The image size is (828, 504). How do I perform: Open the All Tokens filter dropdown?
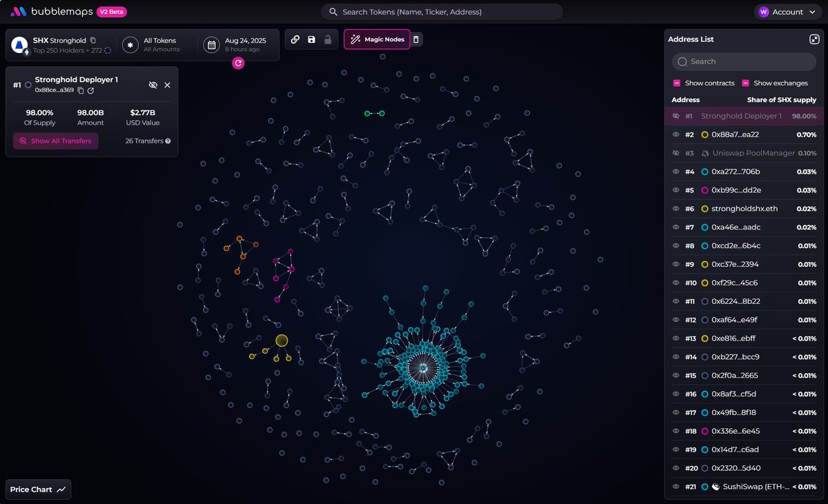coord(151,45)
